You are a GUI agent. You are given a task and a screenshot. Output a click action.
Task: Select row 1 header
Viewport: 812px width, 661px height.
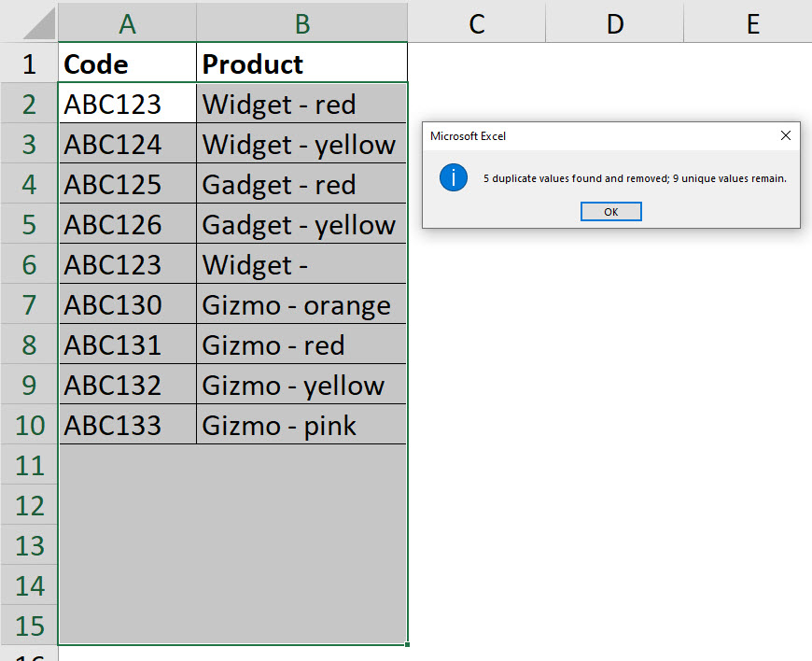[29, 63]
